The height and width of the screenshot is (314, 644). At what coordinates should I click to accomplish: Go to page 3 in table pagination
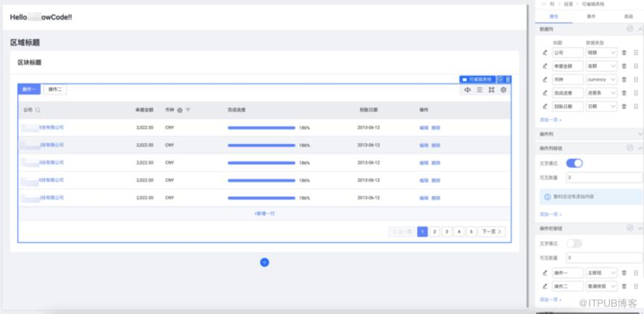point(447,232)
